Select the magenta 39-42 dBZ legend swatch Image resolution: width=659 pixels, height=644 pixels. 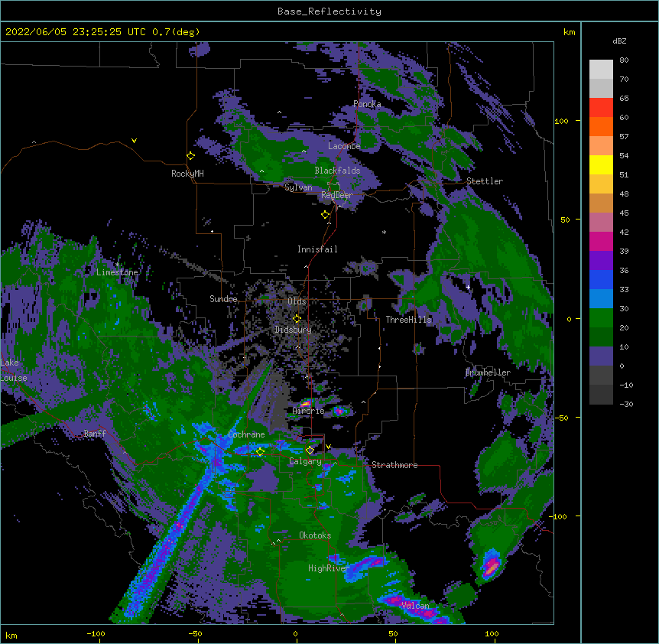pos(601,241)
